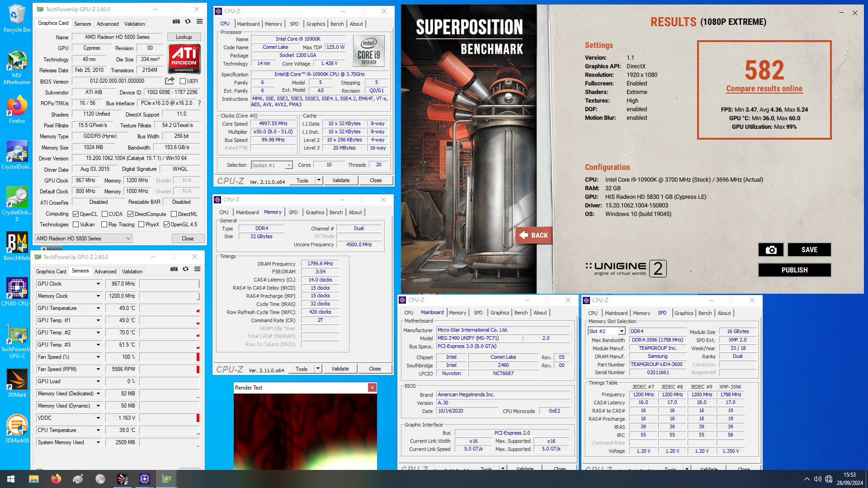Launch 3DMark06 desktop icon
Viewport: 868px width, 488px height.
coord(17,428)
